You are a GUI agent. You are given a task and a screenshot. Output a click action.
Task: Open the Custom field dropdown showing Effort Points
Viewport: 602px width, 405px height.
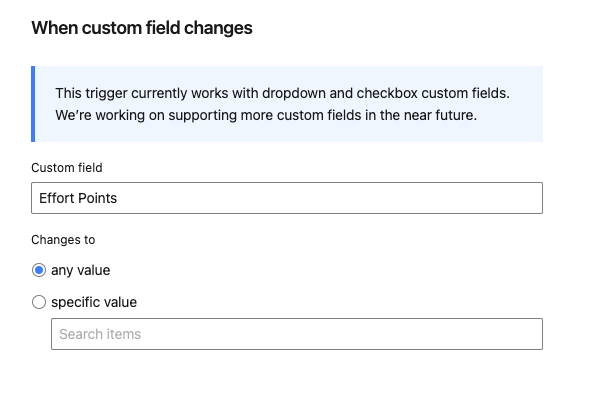287,198
